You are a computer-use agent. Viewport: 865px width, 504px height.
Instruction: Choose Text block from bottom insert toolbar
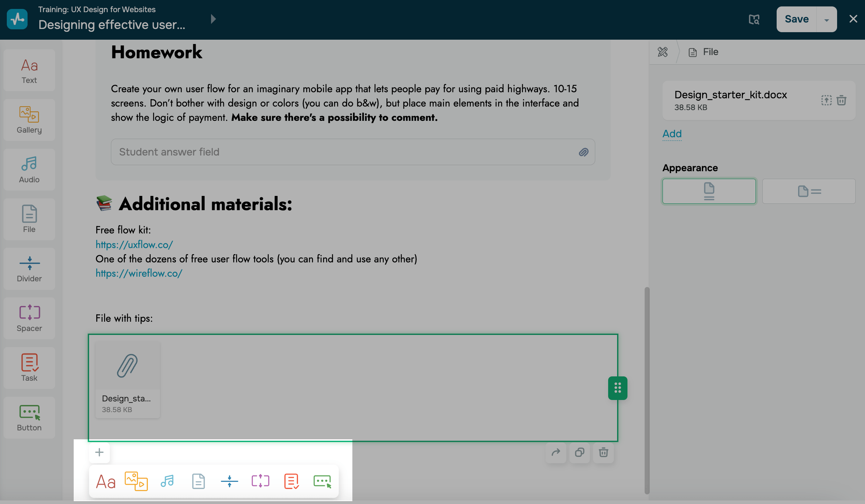pos(106,481)
